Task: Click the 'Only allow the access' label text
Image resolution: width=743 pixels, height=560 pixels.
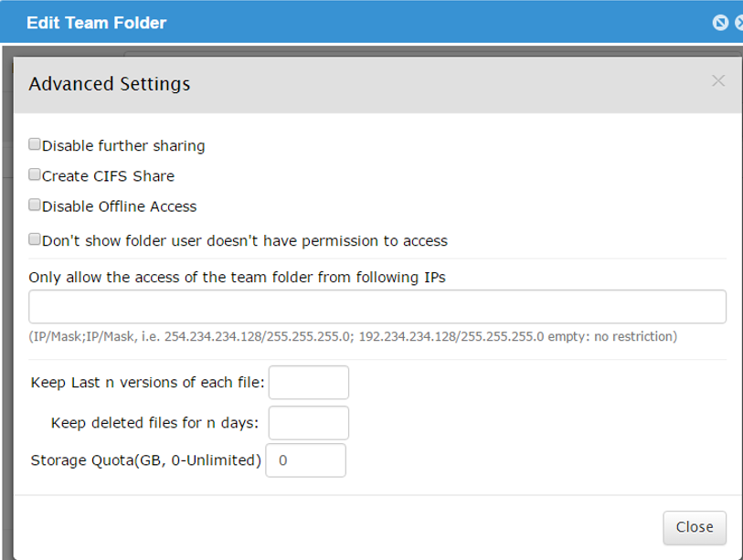Action: [237, 277]
